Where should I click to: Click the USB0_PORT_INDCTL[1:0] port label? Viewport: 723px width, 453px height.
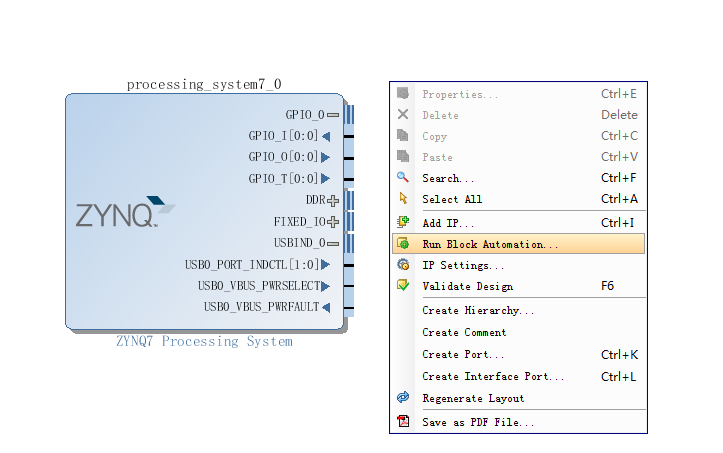click(x=252, y=265)
